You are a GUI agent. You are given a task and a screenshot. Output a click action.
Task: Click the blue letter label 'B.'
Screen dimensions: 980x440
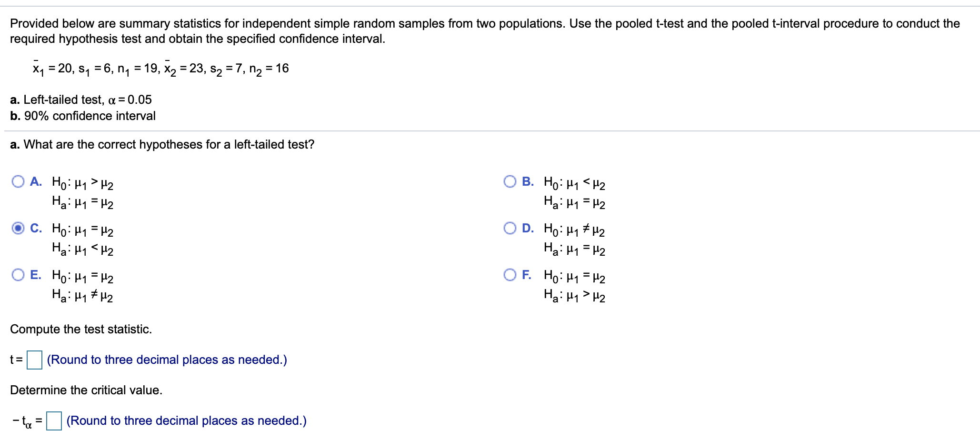528,181
